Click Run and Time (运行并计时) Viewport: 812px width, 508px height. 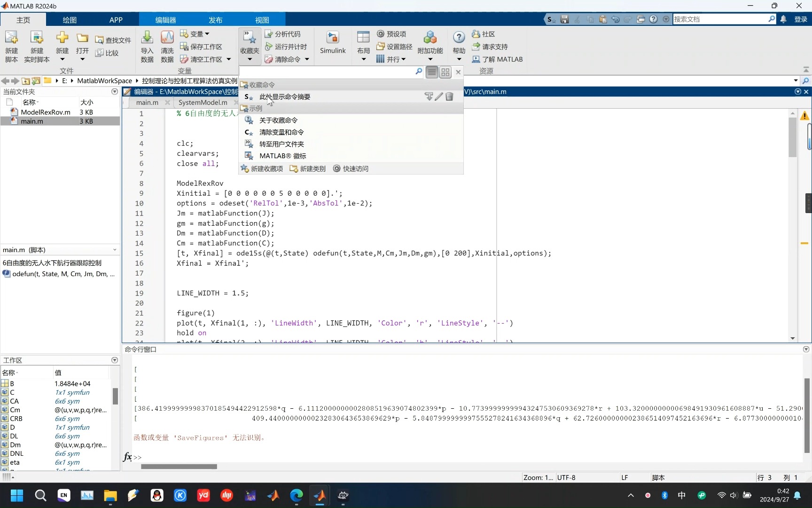(286, 47)
